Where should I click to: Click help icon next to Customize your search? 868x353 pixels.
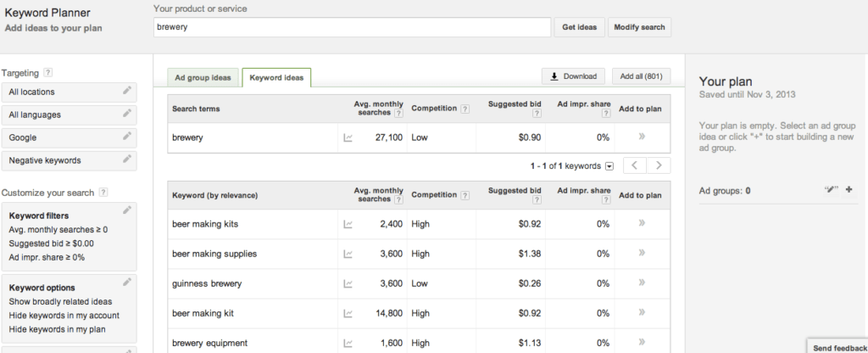click(x=103, y=193)
